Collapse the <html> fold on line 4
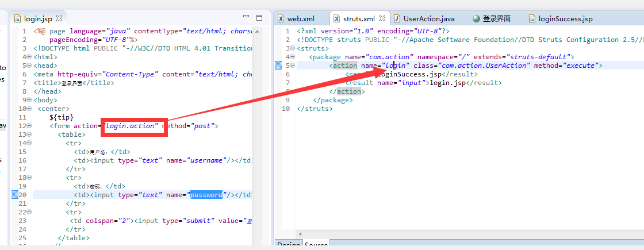 click(29, 57)
